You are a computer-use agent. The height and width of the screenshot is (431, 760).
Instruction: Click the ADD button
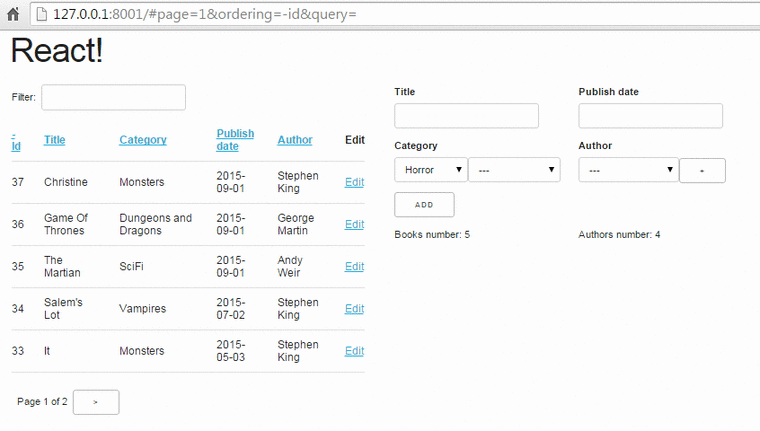pos(424,204)
